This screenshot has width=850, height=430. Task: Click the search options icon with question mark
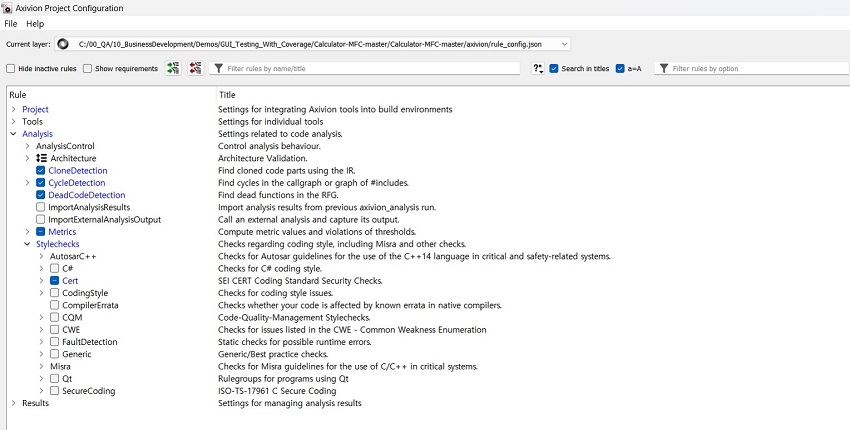[537, 69]
